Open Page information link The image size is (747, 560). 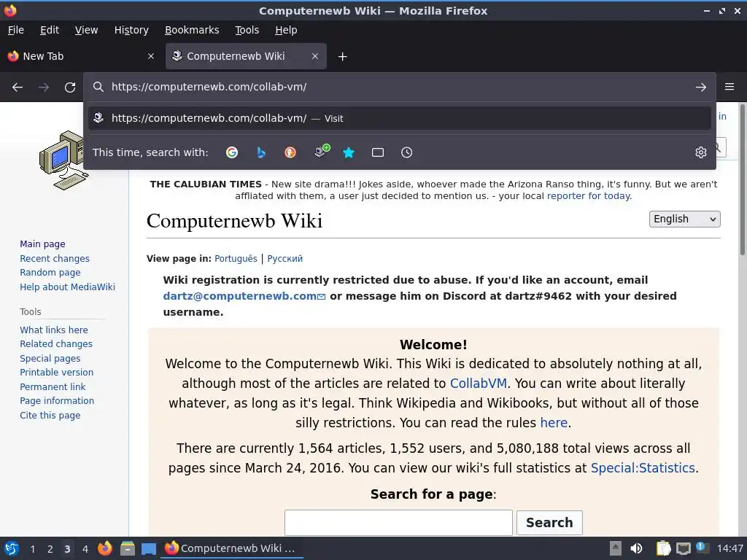[x=57, y=400]
